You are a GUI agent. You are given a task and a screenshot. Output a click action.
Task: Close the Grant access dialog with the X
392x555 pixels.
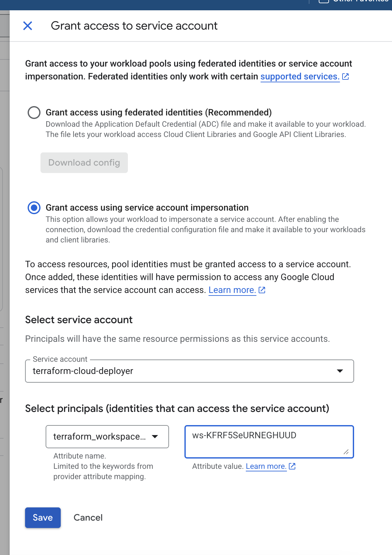(x=28, y=26)
